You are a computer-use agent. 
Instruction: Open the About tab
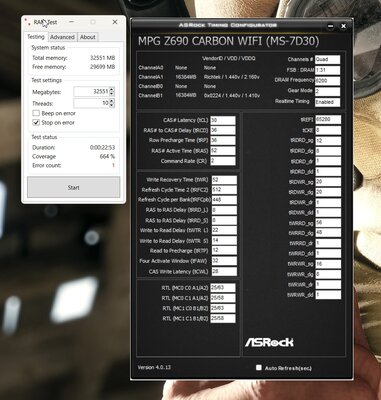(x=88, y=37)
